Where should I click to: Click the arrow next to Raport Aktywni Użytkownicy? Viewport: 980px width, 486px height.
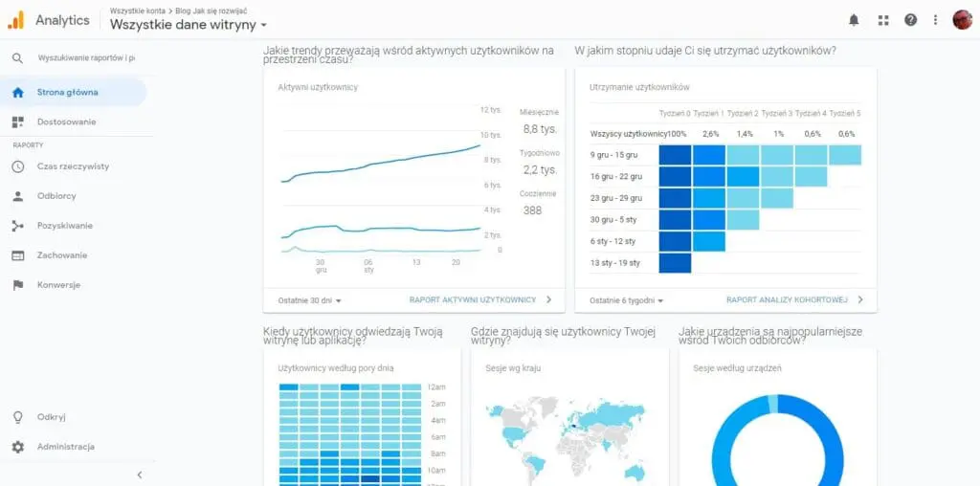(548, 299)
